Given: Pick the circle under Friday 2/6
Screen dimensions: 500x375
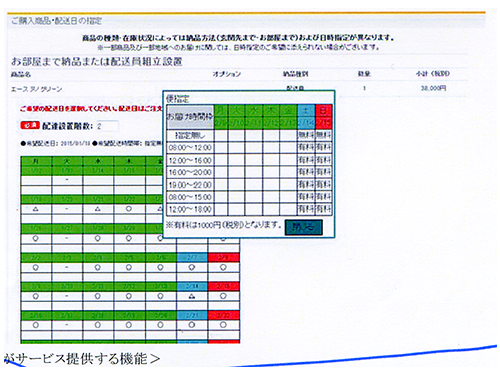Looking at the screenshot, I should (160, 267).
